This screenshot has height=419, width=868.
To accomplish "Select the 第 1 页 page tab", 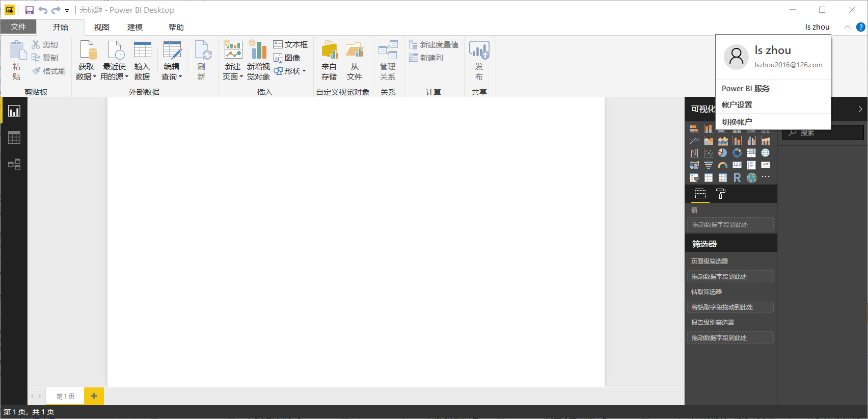I will pyautogui.click(x=65, y=396).
